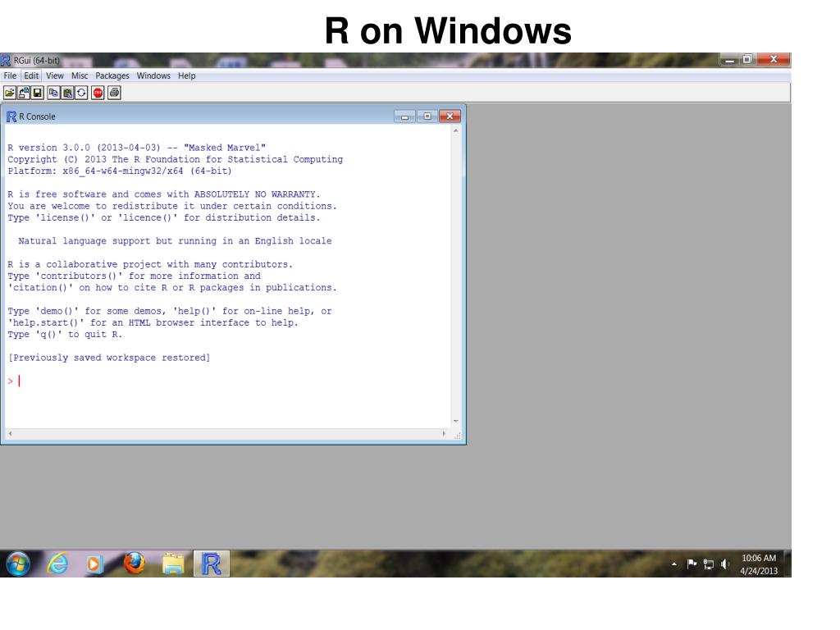Click the Copy and paste toolbar icon
The height and width of the screenshot is (630, 840).
81,94
